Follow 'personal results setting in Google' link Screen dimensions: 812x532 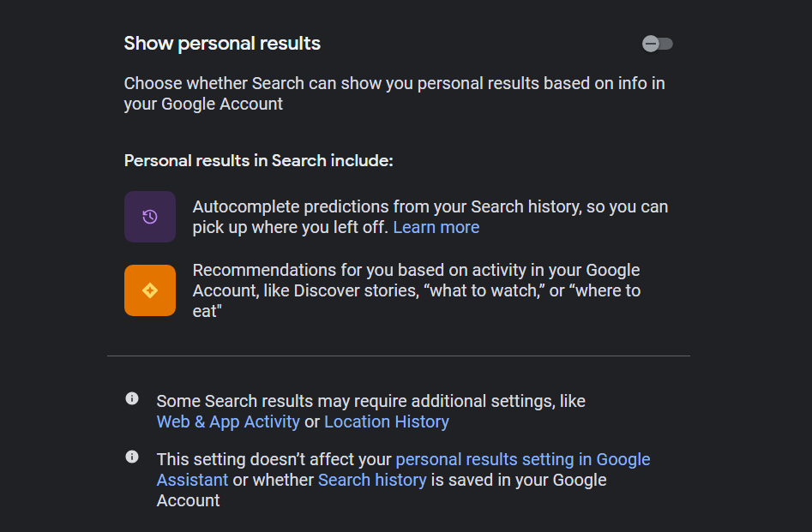pos(522,459)
